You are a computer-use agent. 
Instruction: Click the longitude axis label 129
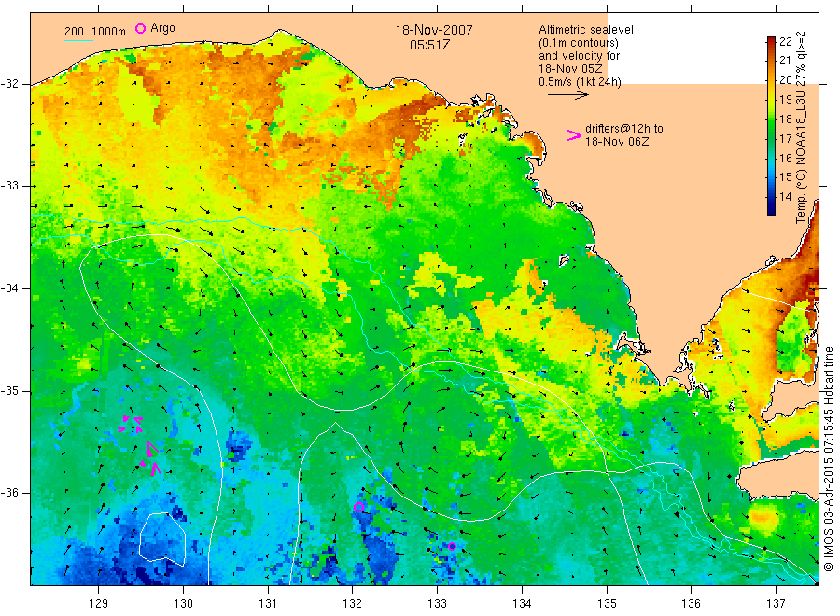(x=99, y=604)
